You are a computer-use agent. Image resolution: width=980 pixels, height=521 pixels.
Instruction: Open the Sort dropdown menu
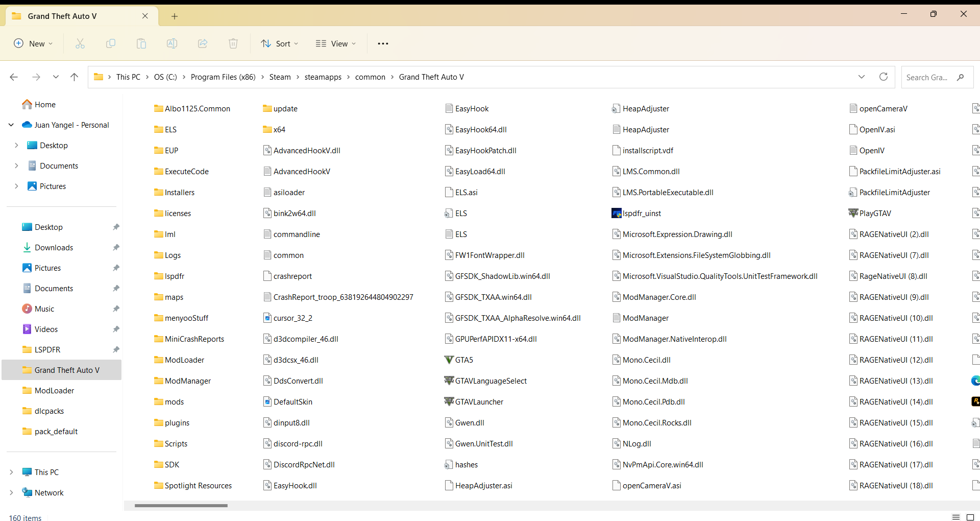[280, 44]
